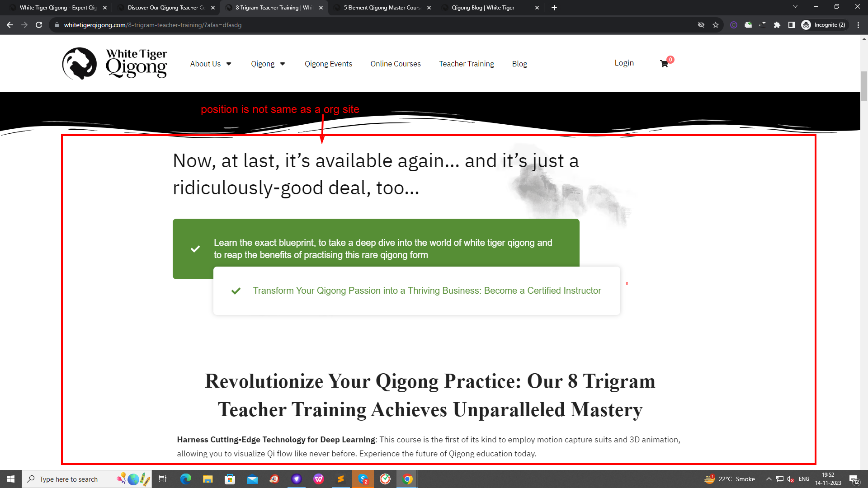Click the third-party cookies blocked eye icon

[x=701, y=25]
